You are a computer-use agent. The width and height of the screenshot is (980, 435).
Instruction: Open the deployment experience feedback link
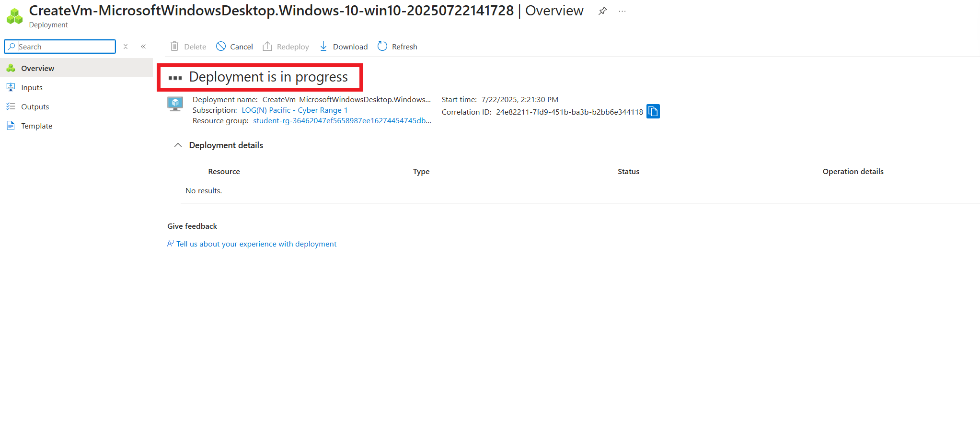(256, 244)
